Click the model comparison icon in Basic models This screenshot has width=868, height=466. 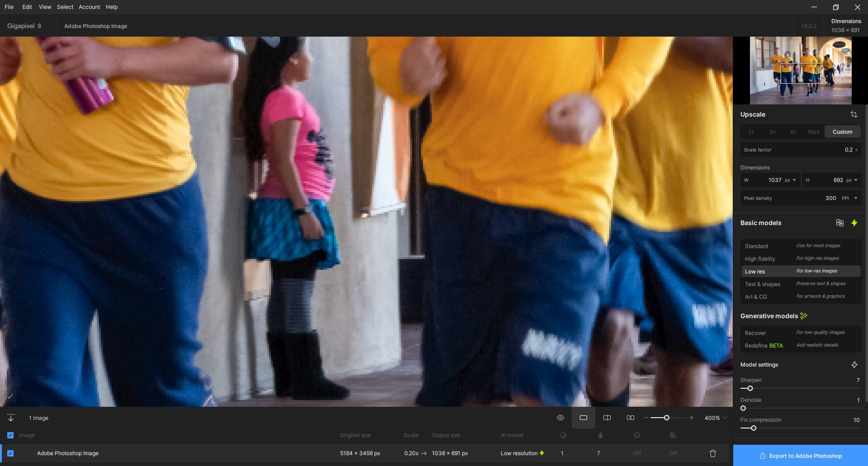tap(840, 223)
